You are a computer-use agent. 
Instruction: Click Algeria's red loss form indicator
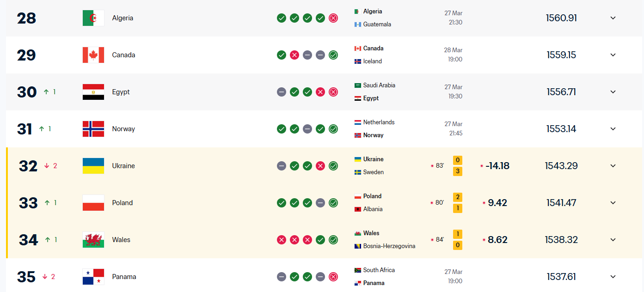click(x=333, y=18)
